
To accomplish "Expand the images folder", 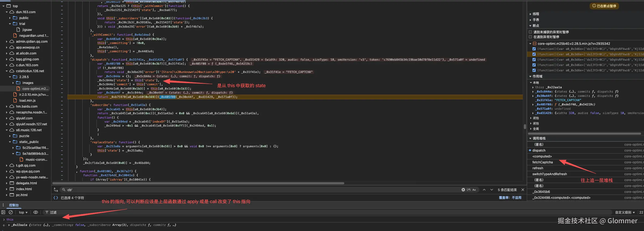I will pos(13,83).
